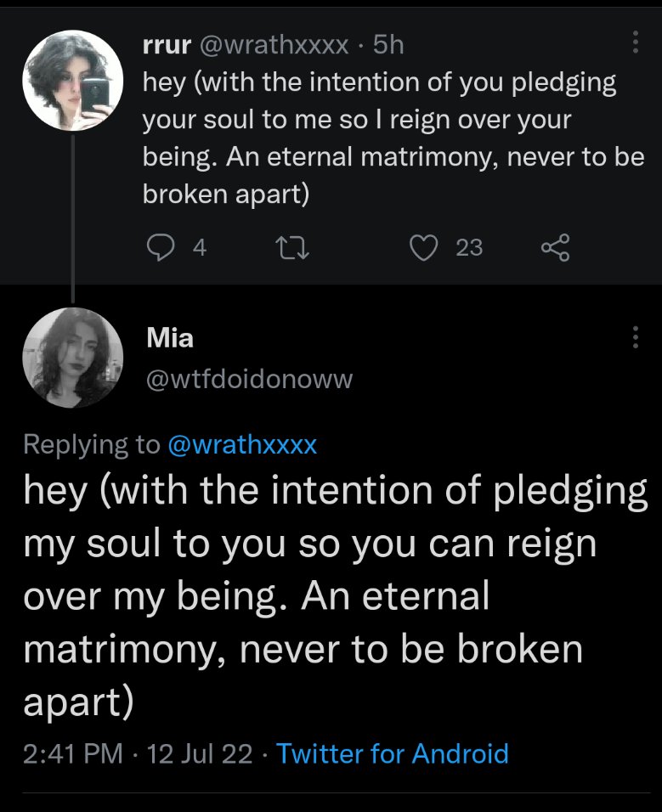Retweet rrur's tweet using the retweet icon
The width and height of the screenshot is (662, 812).
point(292,247)
